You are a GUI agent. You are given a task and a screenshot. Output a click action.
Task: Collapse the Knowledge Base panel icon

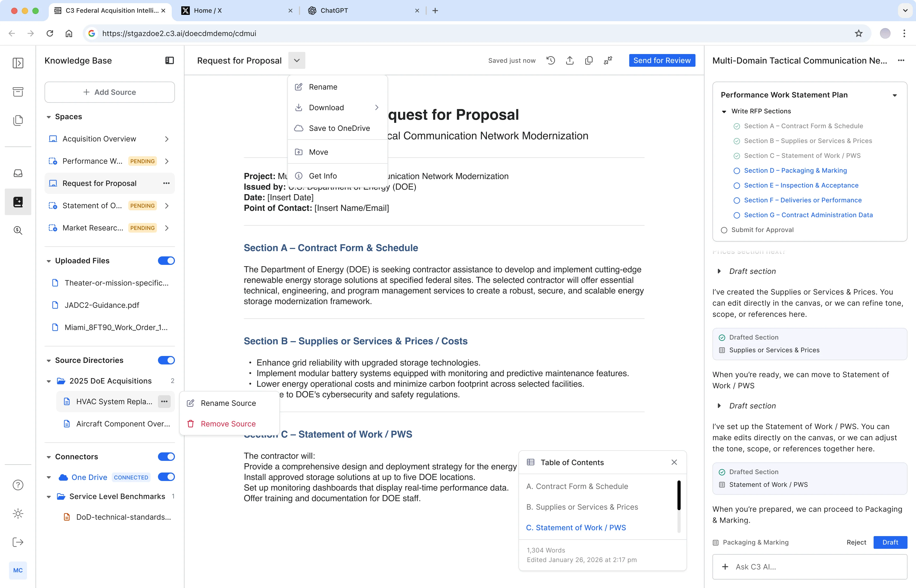[170, 60]
